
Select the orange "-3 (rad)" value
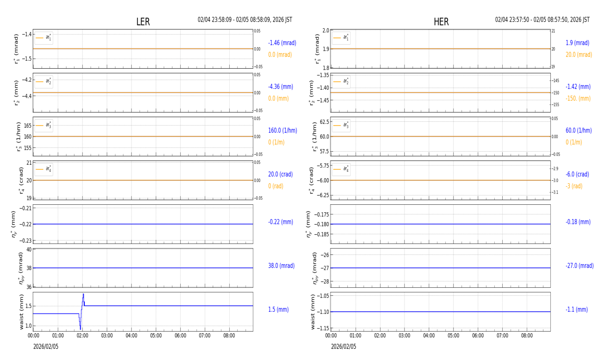click(574, 186)
